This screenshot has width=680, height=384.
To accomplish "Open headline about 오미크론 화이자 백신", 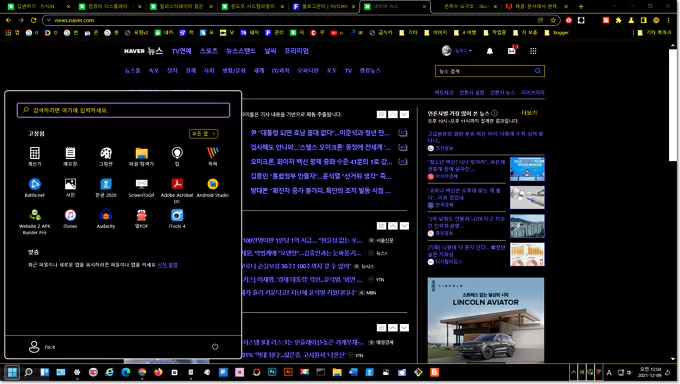I will [321, 162].
